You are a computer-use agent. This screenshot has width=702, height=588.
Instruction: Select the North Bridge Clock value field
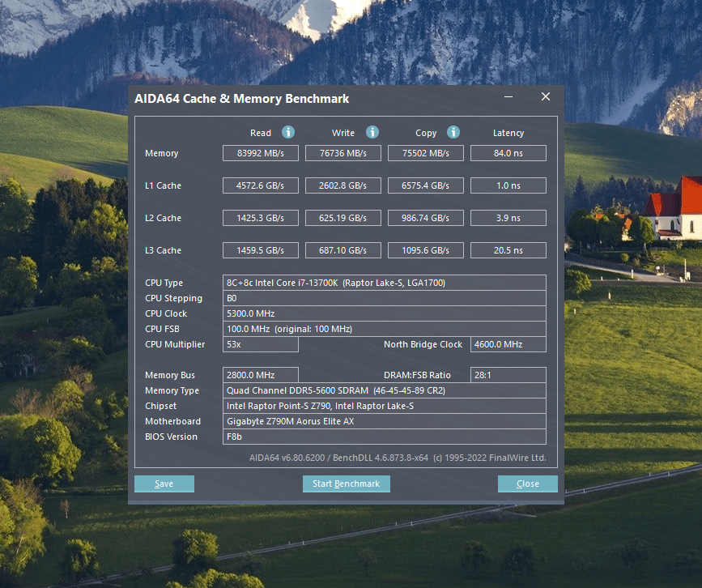coord(508,344)
